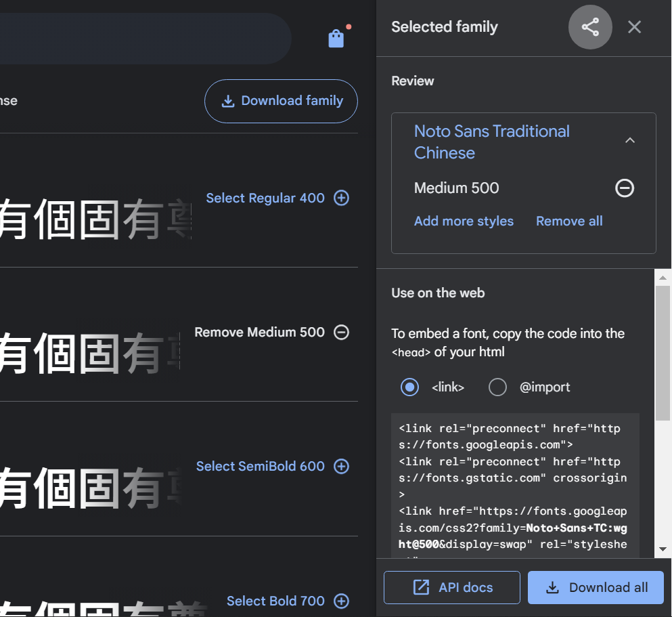Click the Select SemiBold 600 text

point(260,467)
